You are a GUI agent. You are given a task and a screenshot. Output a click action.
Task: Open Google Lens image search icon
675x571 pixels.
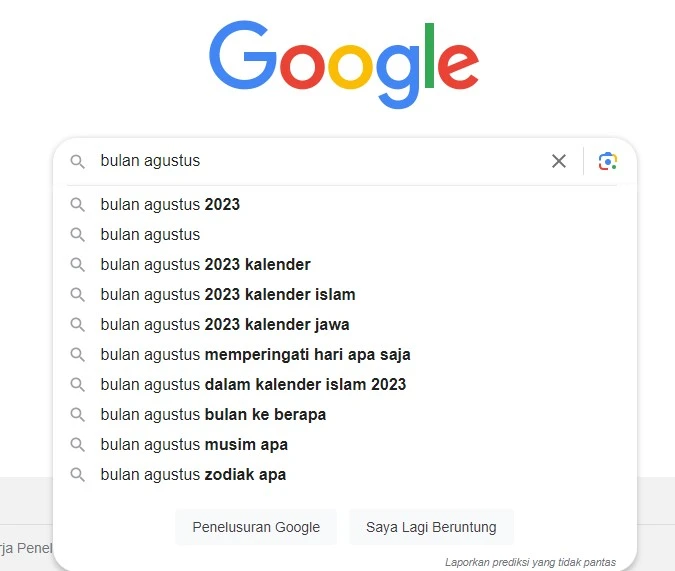point(608,161)
